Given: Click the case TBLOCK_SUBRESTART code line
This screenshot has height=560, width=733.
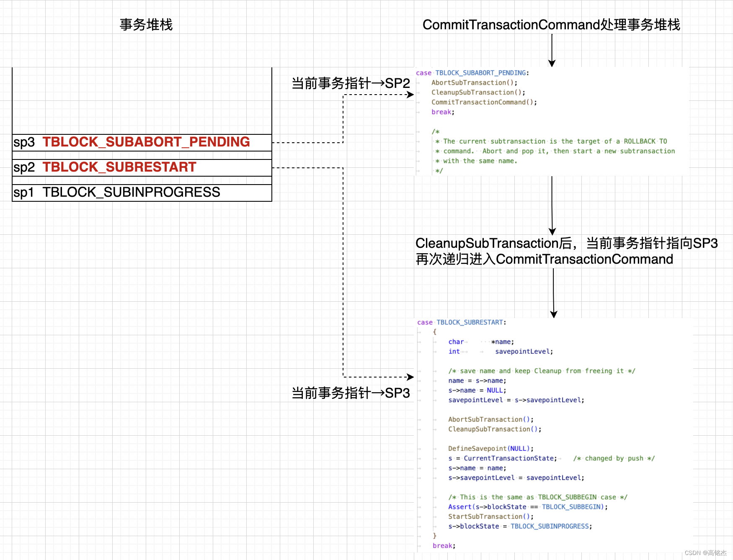Looking at the screenshot, I should coord(462,322).
